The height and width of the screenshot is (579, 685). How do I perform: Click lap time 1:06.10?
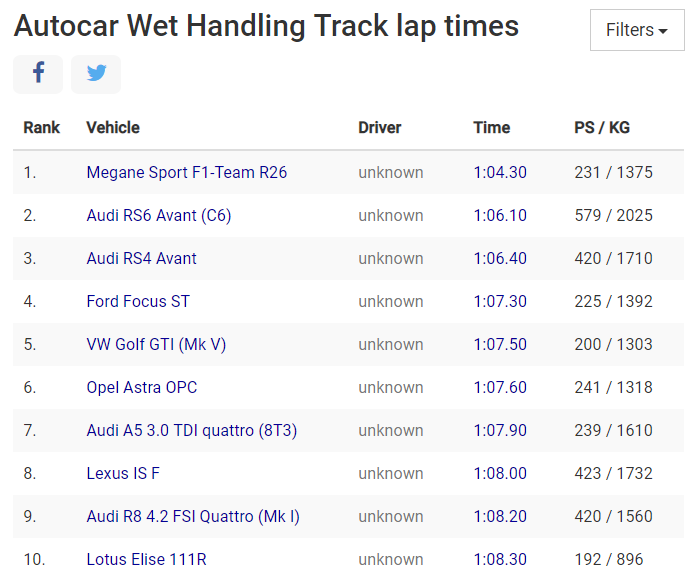pyautogui.click(x=500, y=215)
